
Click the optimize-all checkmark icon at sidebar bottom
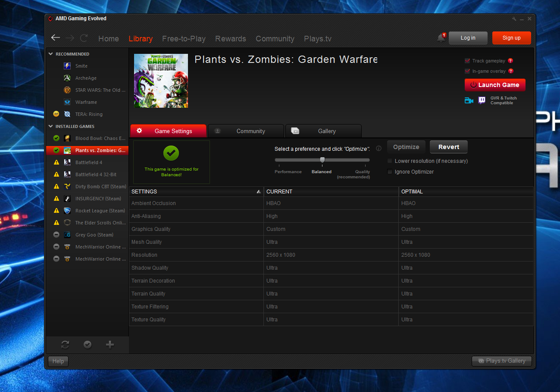pos(88,345)
